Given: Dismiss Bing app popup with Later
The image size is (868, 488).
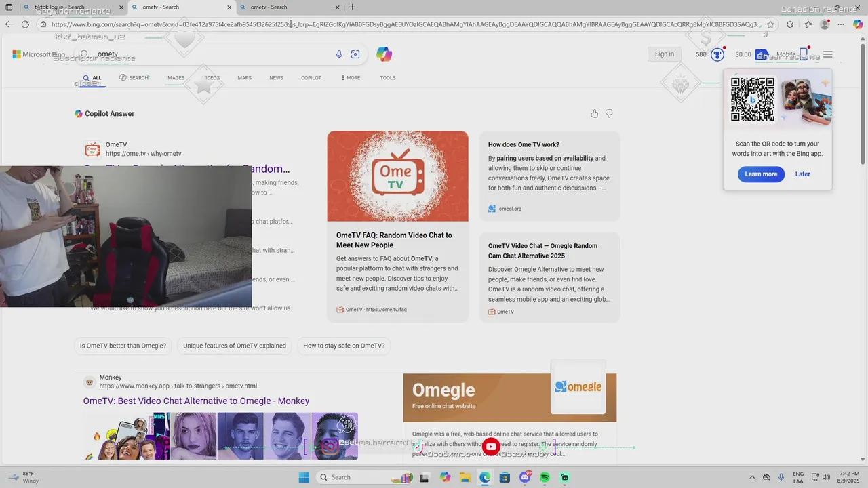Looking at the screenshot, I should pos(803,174).
